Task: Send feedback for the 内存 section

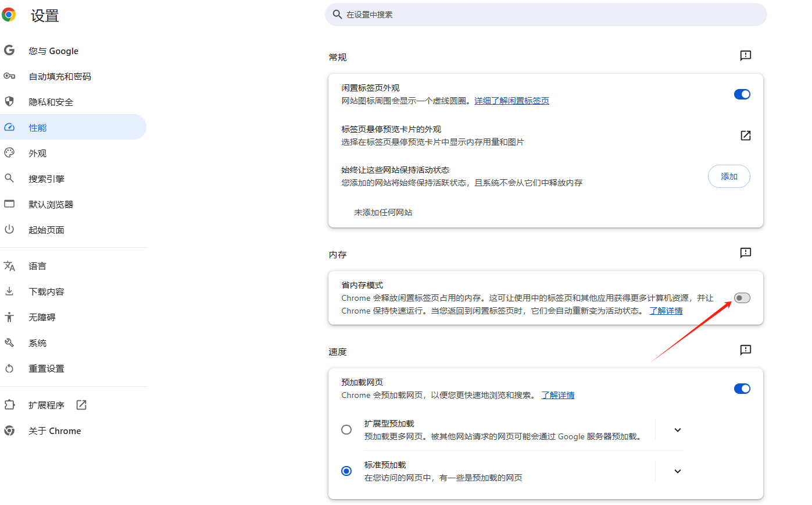Action: click(746, 253)
